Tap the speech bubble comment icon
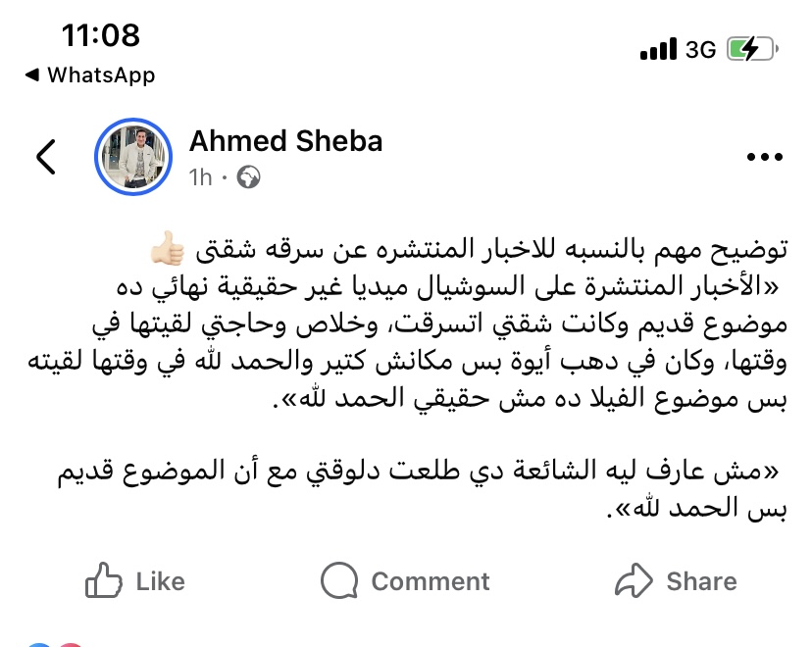Viewport: 812px width, 647px height. click(339, 580)
